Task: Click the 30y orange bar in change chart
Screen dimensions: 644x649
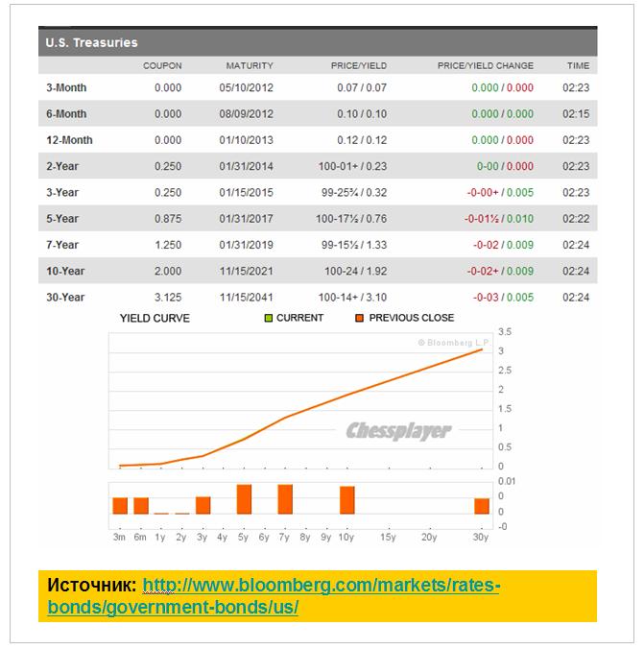Action: tap(481, 506)
